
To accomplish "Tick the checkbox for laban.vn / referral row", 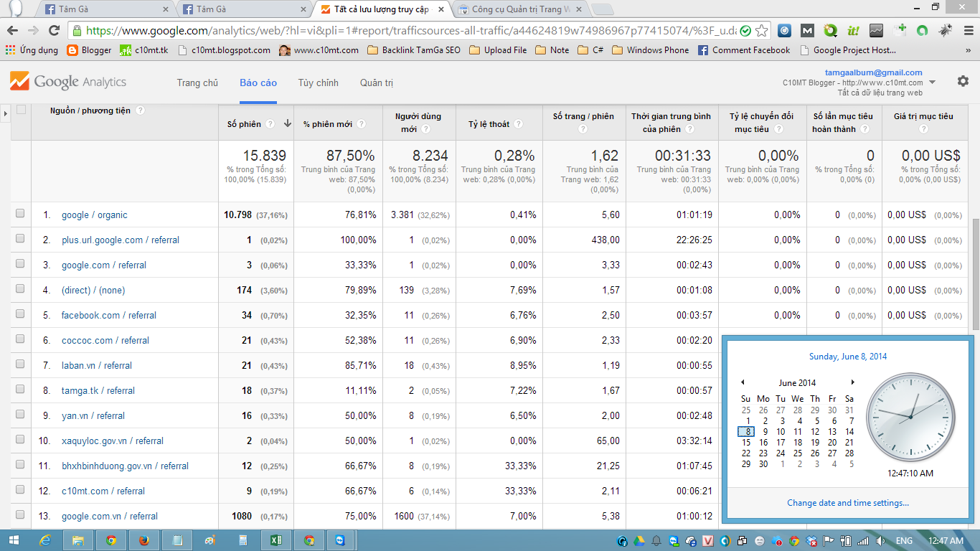I will click(20, 364).
